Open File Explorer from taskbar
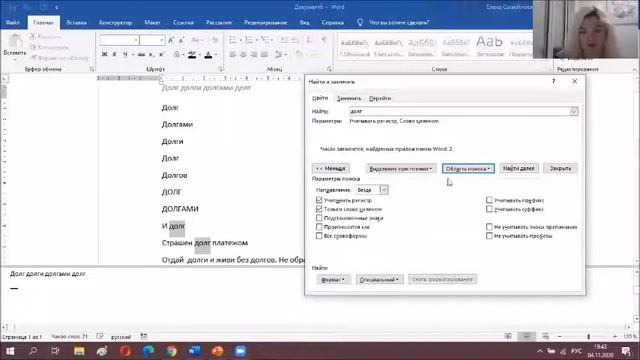This screenshot has height=360, width=640. tap(79, 351)
